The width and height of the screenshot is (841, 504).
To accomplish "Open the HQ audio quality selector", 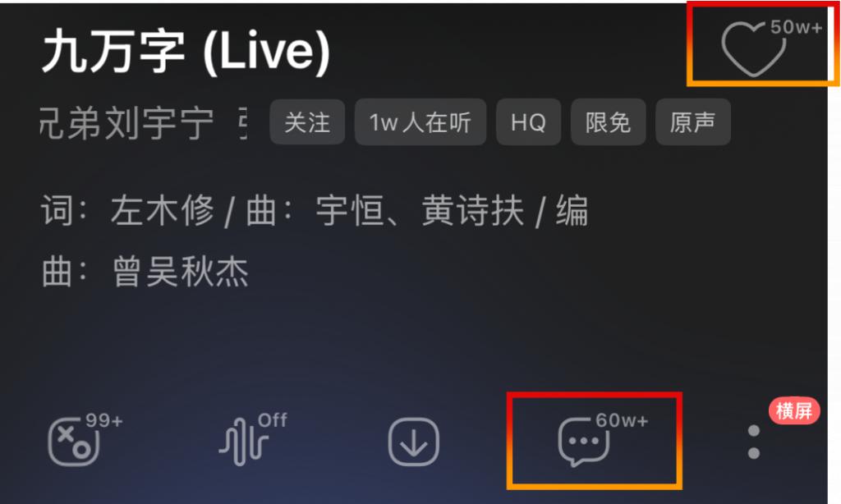I will point(528,122).
